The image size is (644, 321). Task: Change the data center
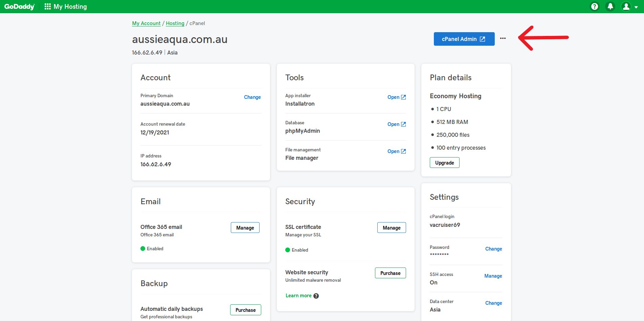493,303
